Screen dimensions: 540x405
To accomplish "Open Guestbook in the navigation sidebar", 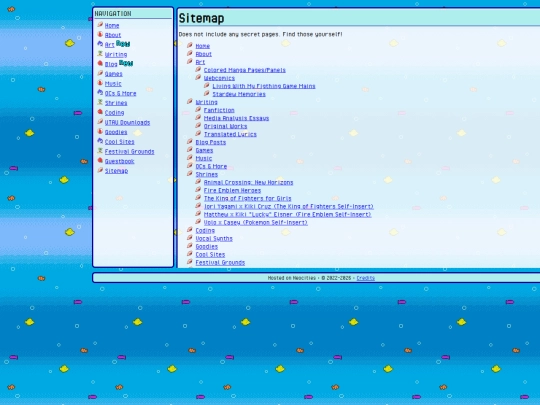I will [120, 161].
